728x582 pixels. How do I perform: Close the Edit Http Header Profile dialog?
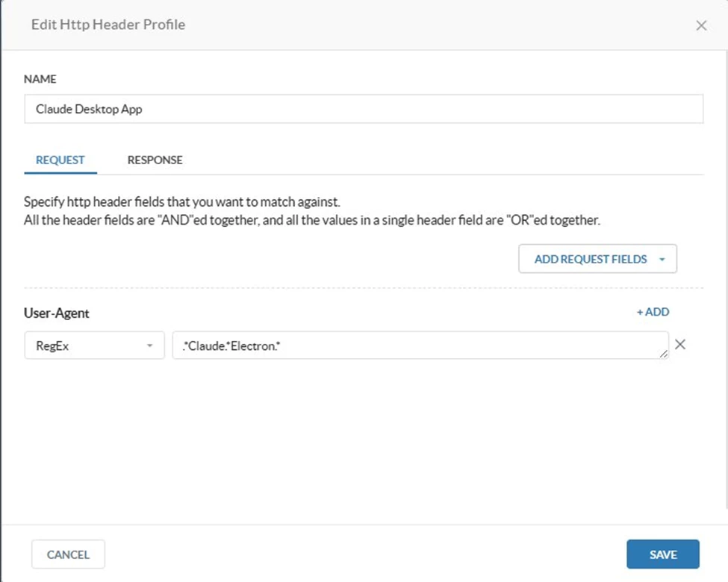click(x=701, y=25)
